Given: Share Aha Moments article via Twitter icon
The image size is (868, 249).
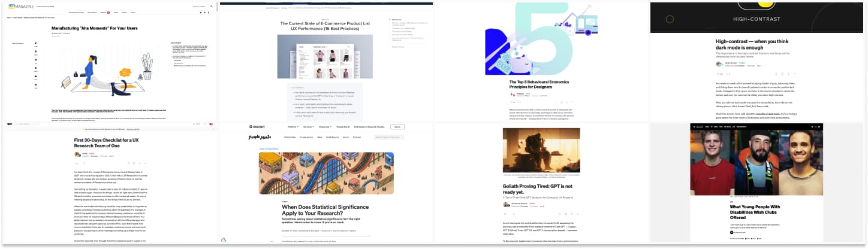Looking at the screenshot, I should [x=35, y=44].
